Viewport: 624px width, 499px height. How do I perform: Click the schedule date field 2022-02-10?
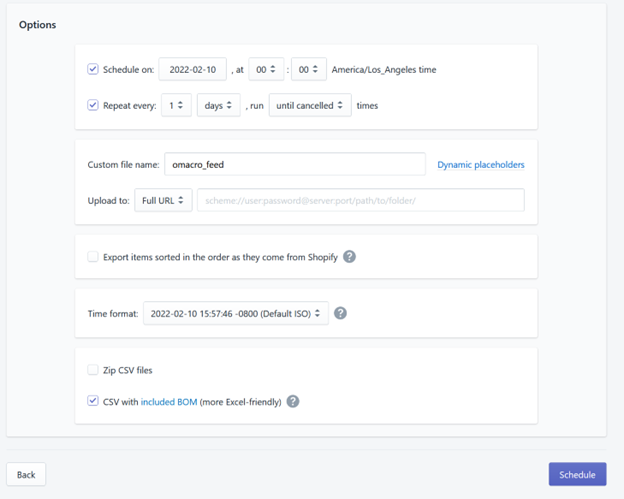point(193,69)
